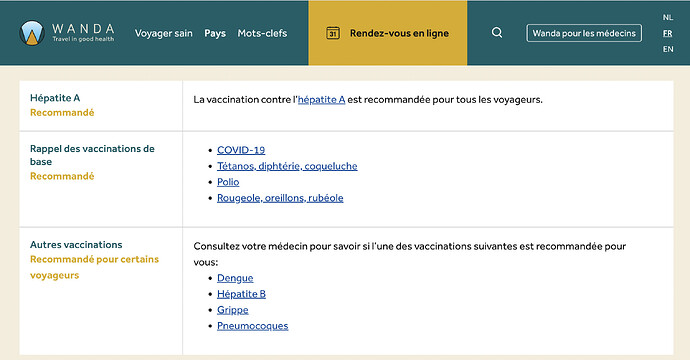Screen dimensions: 690x360
Task: Click the calendar icon for appointments
Action: [x=333, y=33]
